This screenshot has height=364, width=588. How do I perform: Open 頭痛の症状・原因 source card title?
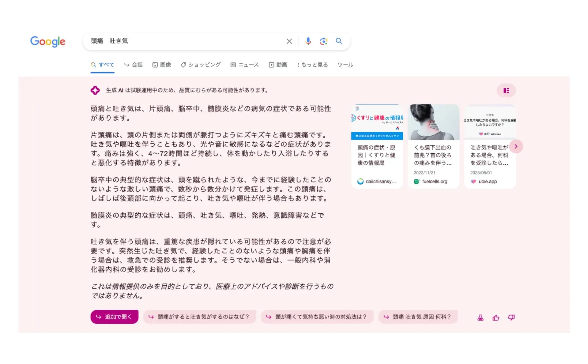click(x=376, y=155)
